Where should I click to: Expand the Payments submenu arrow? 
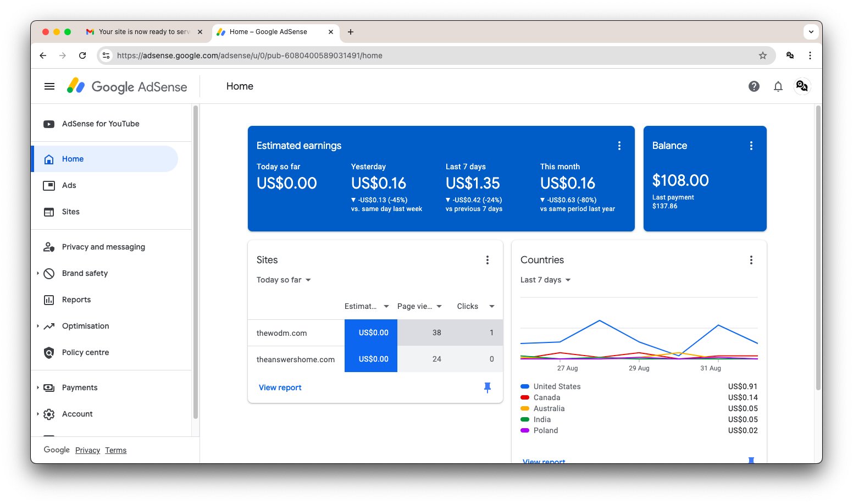[38, 388]
